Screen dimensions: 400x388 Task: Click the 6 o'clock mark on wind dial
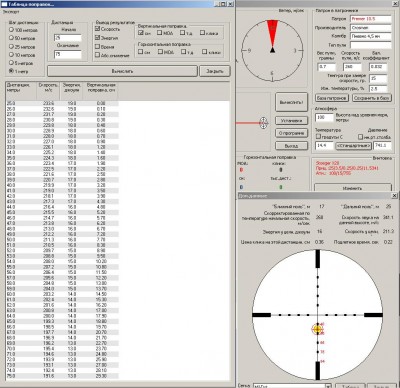pos(272,73)
